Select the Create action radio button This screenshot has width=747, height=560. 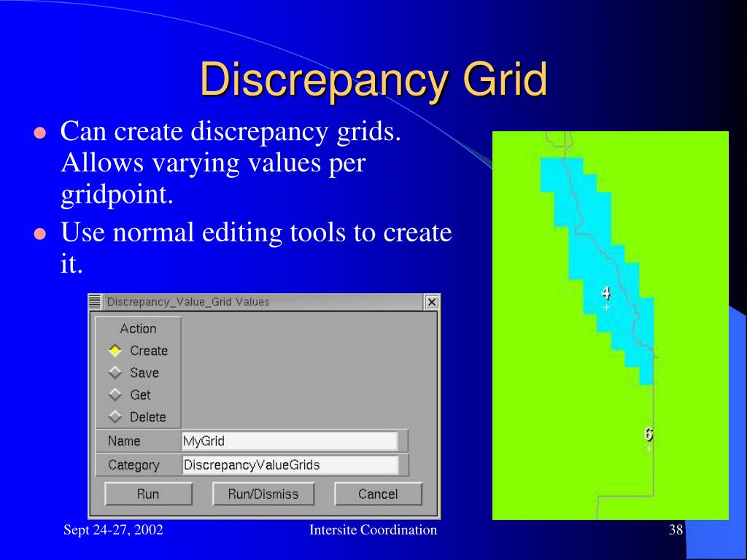115,351
